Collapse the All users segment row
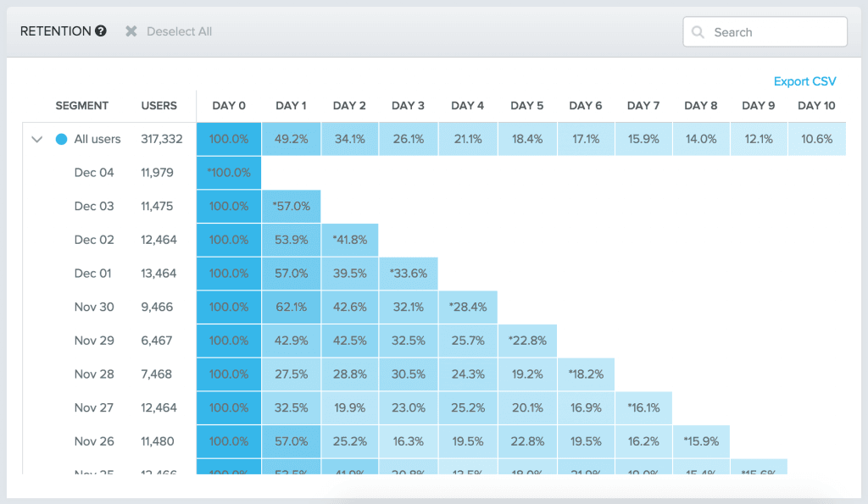The image size is (868, 504). click(x=36, y=139)
